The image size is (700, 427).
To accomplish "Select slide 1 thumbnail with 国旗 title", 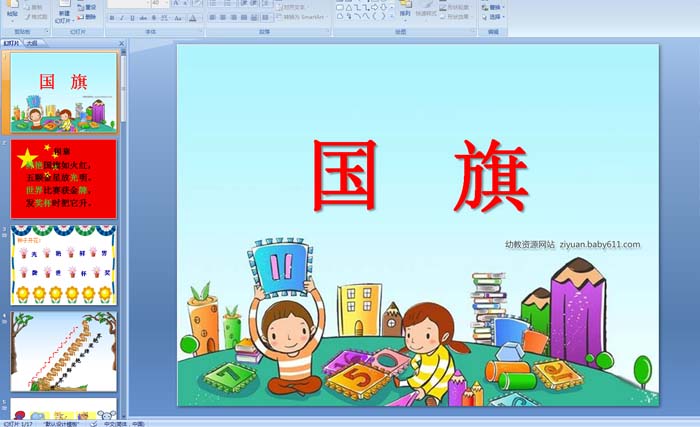I will (63, 92).
